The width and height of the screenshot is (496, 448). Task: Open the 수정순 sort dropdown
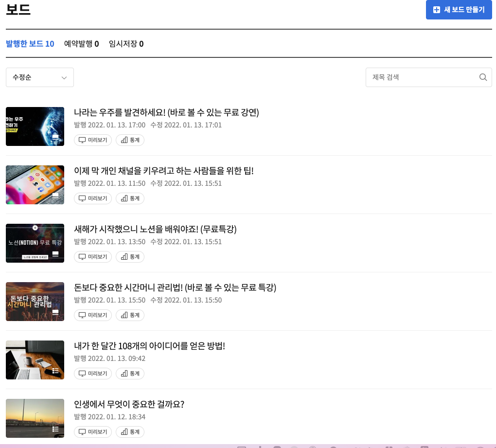(x=39, y=77)
